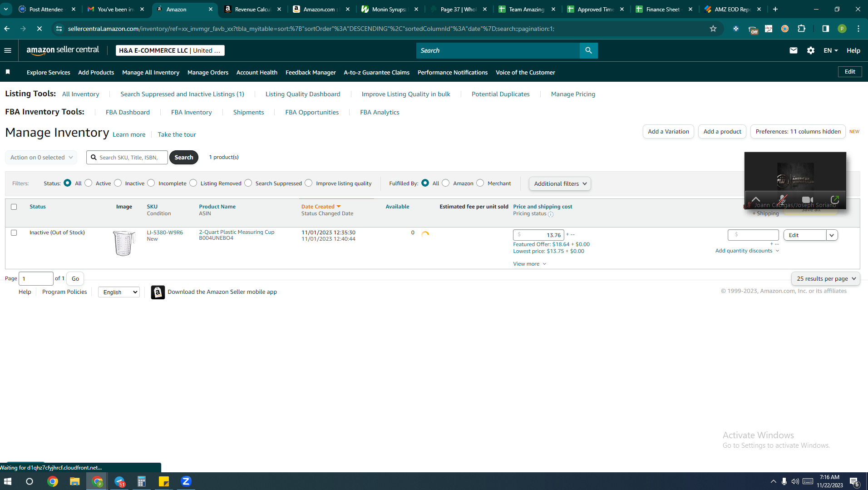Click the Pricing status info icon
The width and height of the screenshot is (868, 490).
[550, 214]
